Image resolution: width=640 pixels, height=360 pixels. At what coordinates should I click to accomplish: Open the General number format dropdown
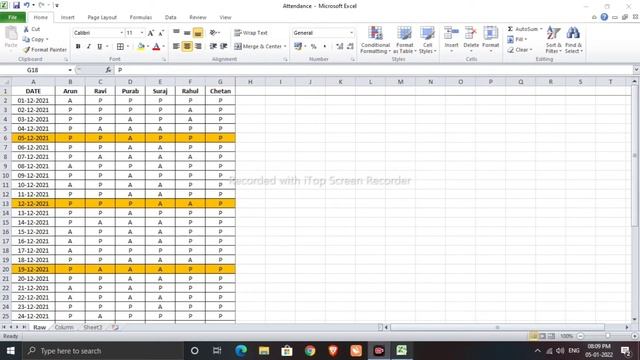coord(351,33)
